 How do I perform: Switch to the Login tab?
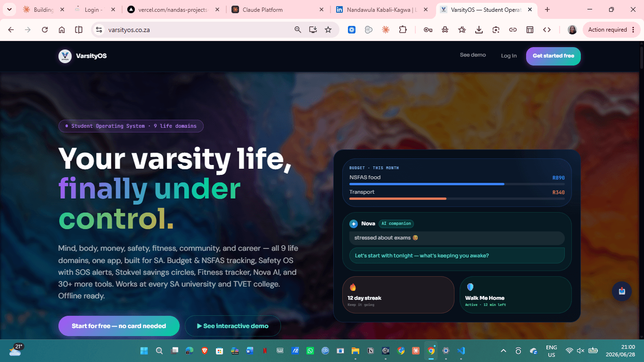94,9
